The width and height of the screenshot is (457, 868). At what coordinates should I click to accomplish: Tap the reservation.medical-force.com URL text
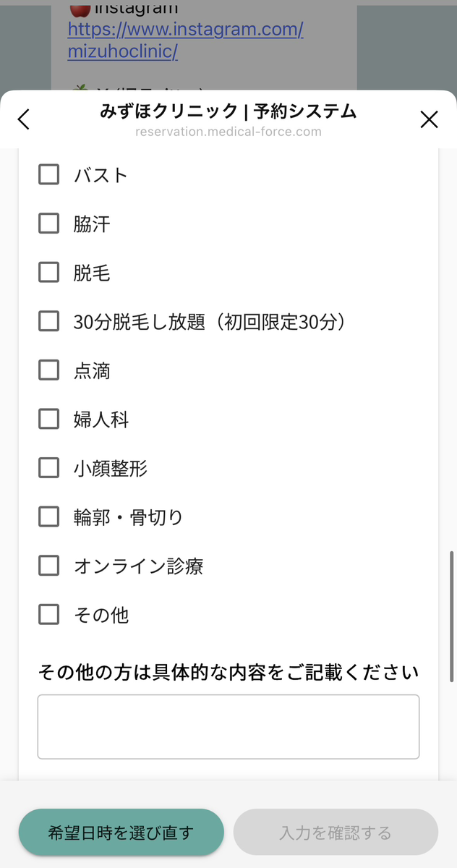point(228,132)
